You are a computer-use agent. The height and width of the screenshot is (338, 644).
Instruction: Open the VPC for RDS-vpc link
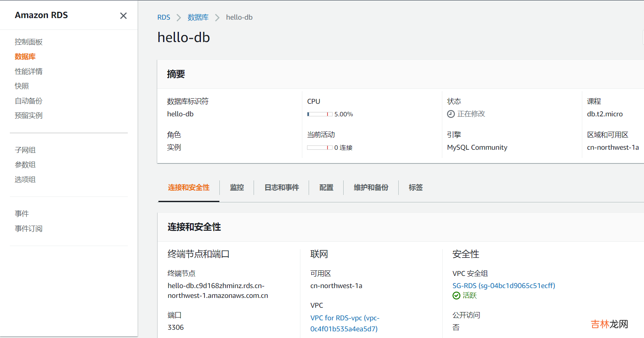coord(345,323)
